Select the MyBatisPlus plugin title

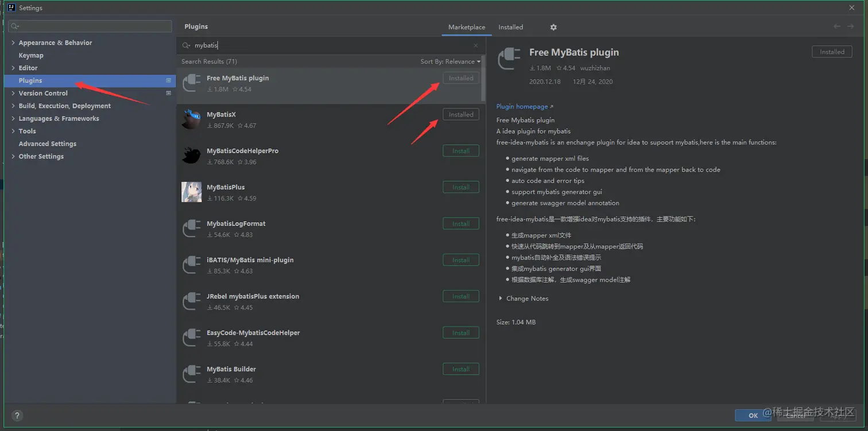[x=226, y=188]
